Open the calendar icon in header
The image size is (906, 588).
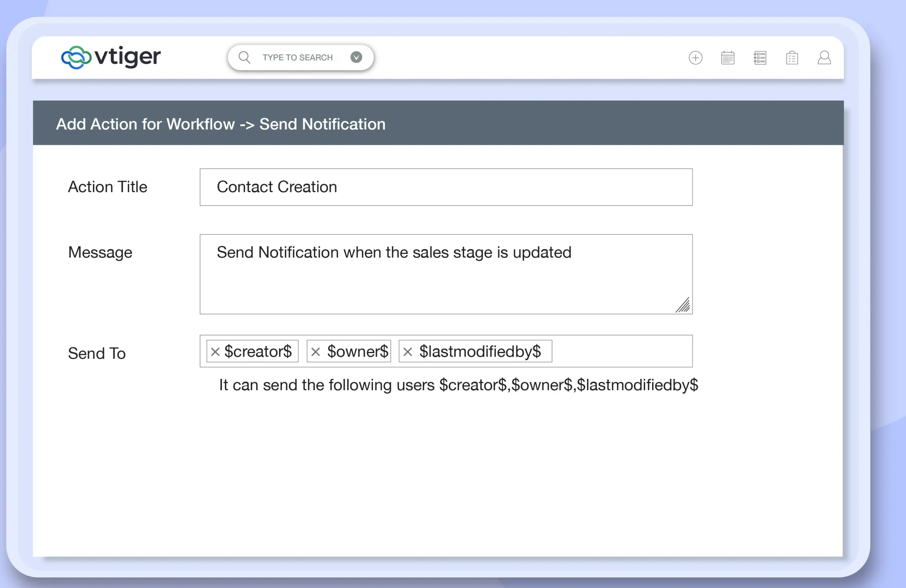click(728, 58)
